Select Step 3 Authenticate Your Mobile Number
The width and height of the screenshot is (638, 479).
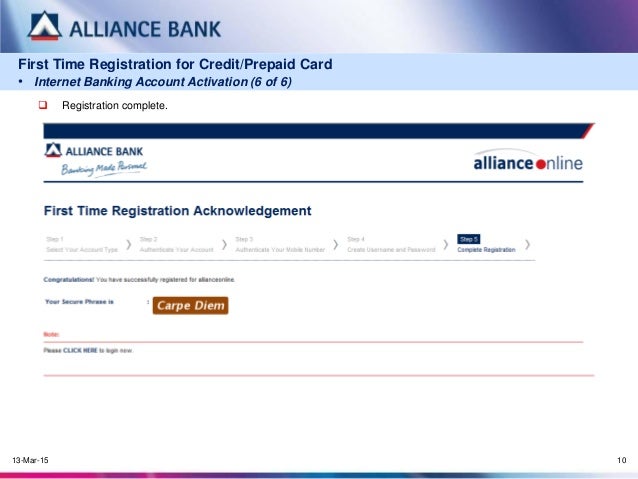tap(280, 245)
